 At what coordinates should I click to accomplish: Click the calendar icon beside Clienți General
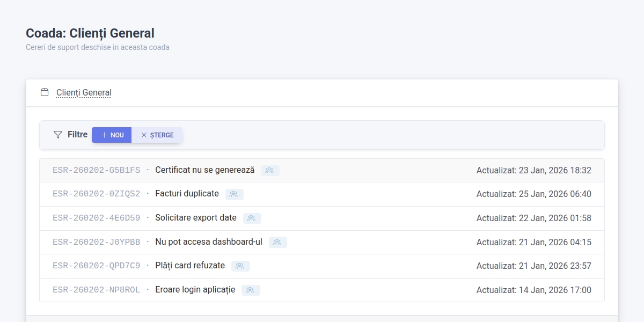(x=45, y=92)
